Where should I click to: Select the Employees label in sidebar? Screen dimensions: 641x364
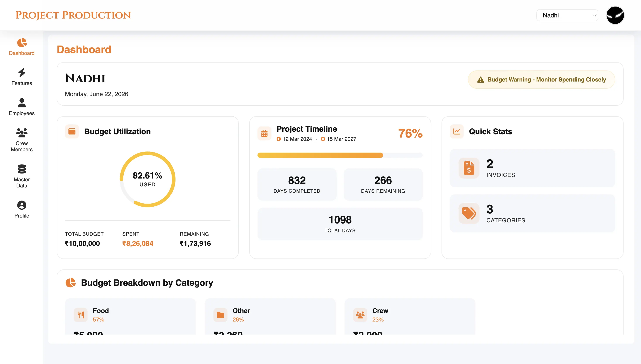(22, 114)
